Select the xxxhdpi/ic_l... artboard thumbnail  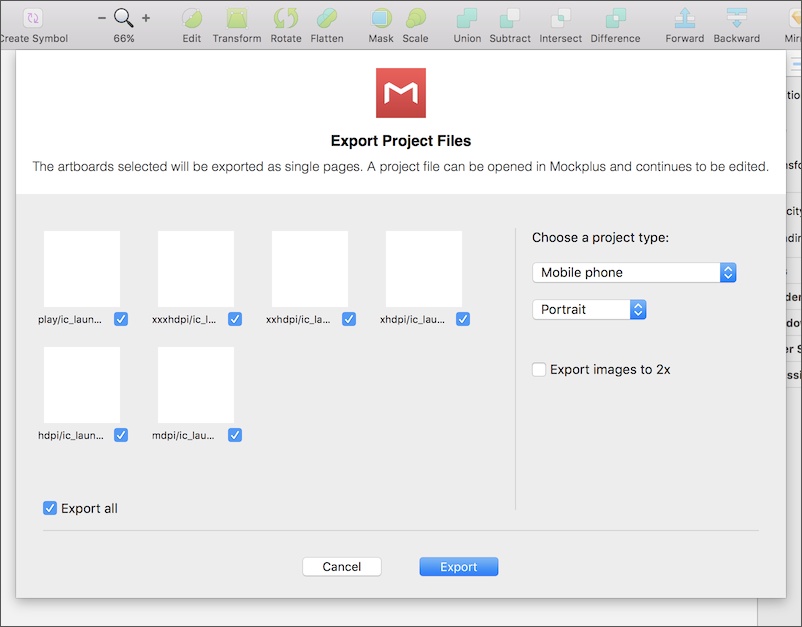[x=196, y=269]
